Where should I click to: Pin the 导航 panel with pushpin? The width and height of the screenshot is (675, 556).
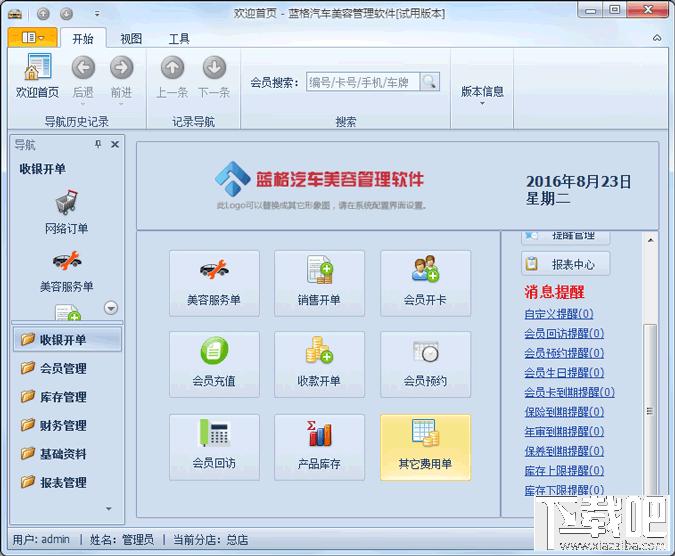[98, 144]
